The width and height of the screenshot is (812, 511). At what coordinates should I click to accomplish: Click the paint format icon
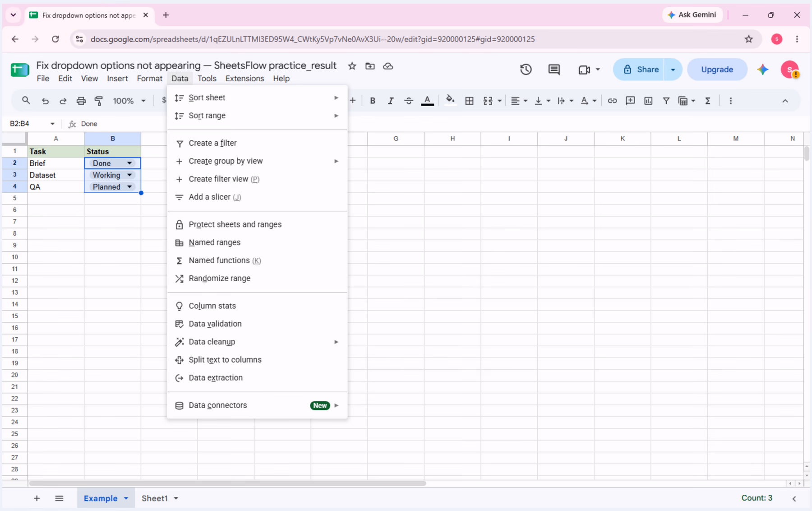coord(99,101)
